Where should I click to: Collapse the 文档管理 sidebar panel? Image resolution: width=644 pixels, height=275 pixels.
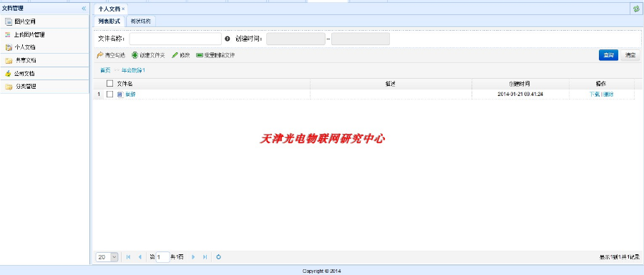pos(84,8)
